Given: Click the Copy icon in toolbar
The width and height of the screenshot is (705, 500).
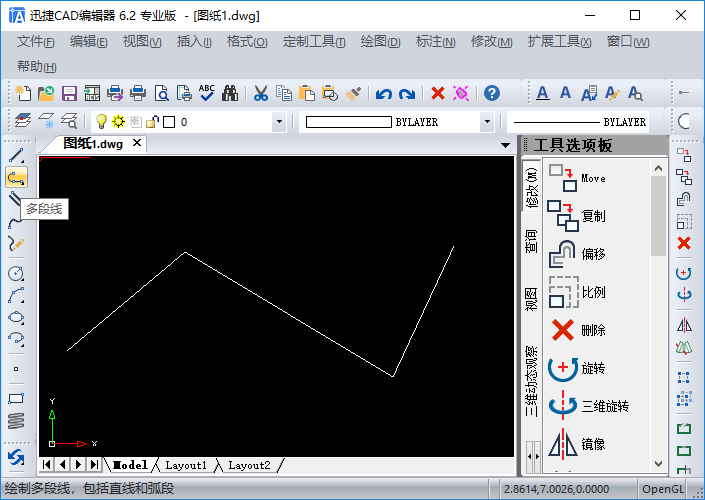Looking at the screenshot, I should click(284, 93).
